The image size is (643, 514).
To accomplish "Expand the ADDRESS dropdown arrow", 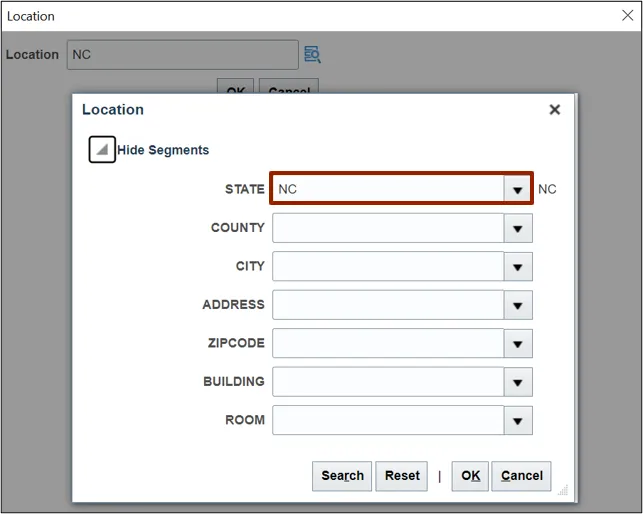I will [x=517, y=305].
